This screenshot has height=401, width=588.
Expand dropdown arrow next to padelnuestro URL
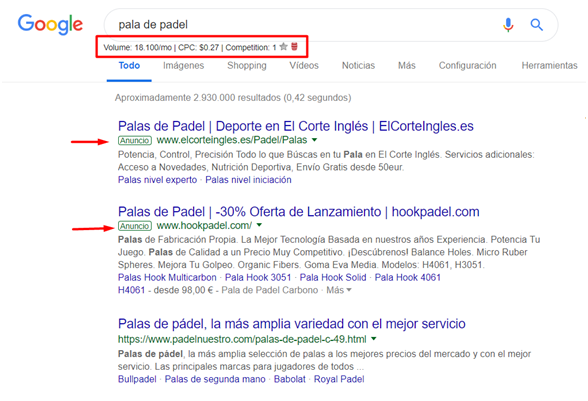(x=374, y=339)
